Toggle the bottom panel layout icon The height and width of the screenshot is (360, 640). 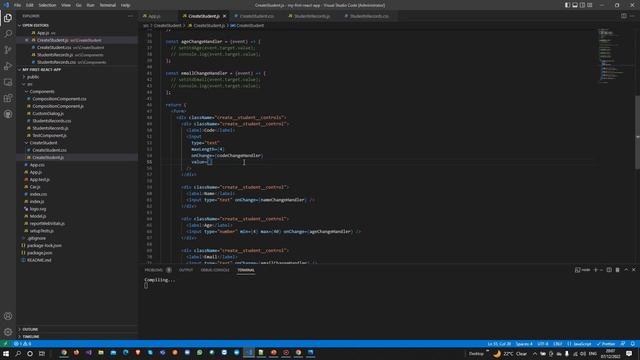575,5
